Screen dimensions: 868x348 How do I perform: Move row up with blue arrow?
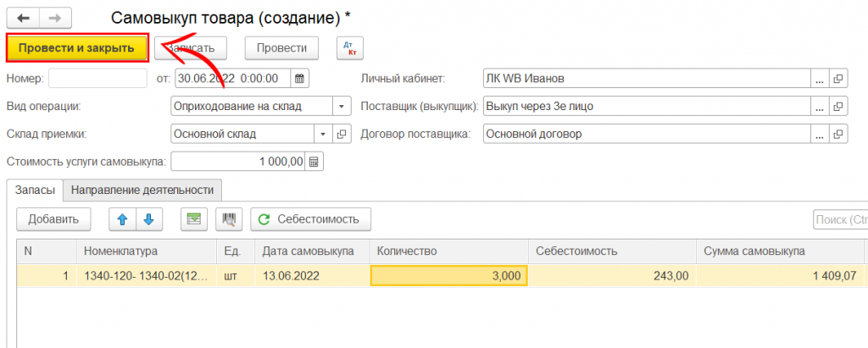(122, 219)
